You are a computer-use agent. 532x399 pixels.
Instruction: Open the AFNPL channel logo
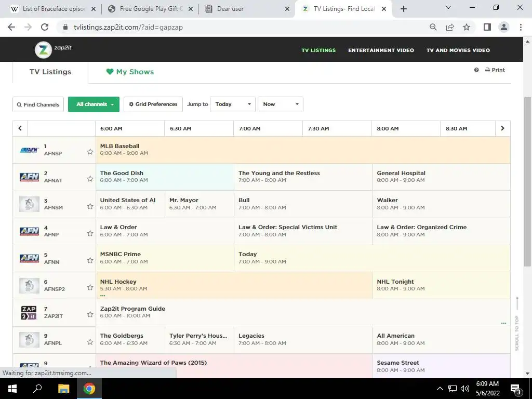coord(29,340)
